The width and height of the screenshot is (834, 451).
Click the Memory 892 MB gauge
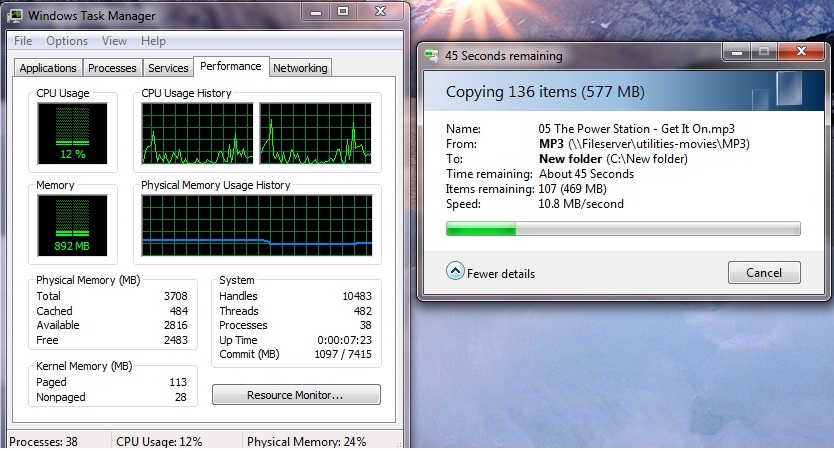72,225
